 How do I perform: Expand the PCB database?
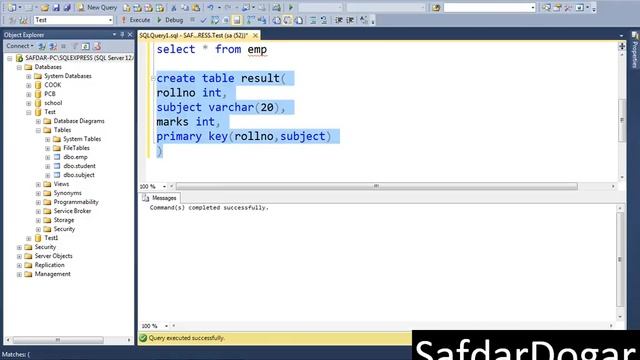click(29, 94)
